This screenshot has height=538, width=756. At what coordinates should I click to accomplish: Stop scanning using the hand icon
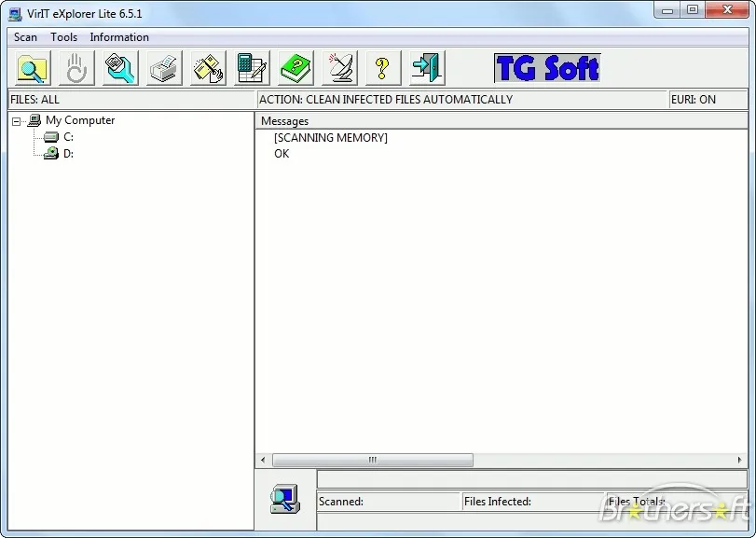75,67
